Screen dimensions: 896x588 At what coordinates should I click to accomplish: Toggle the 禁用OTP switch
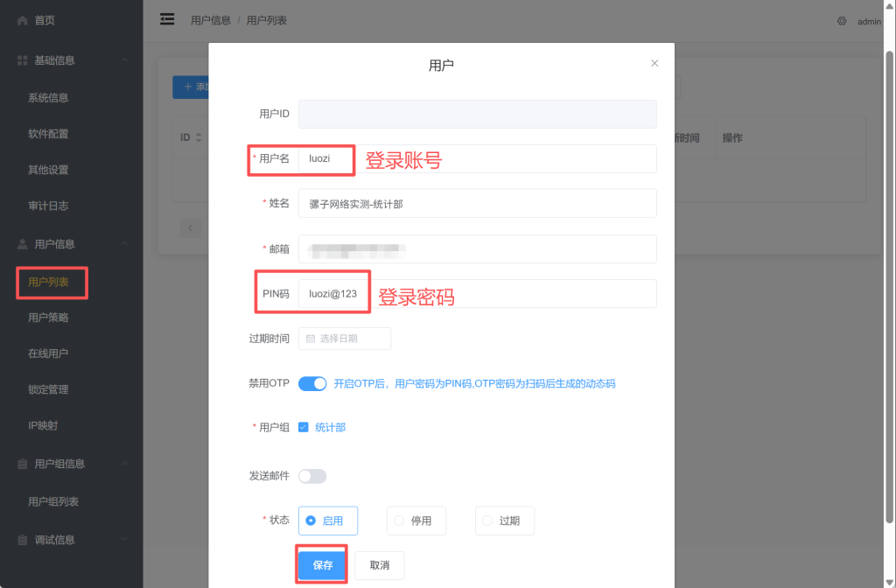pyautogui.click(x=312, y=383)
